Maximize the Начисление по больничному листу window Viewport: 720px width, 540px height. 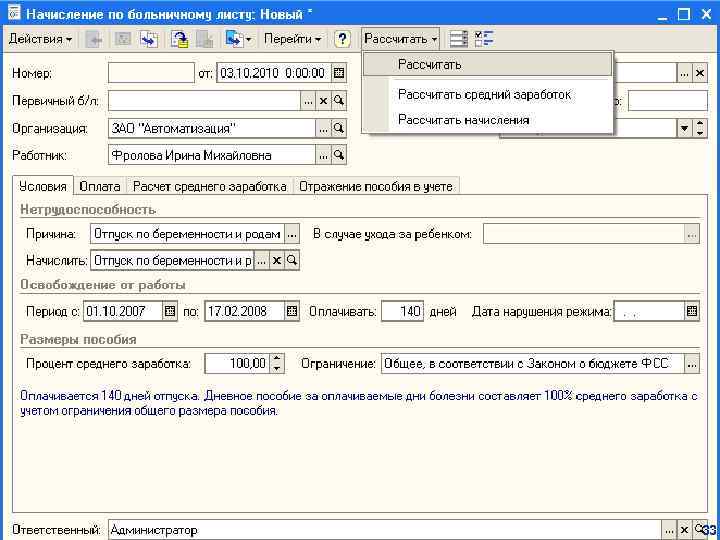683,14
